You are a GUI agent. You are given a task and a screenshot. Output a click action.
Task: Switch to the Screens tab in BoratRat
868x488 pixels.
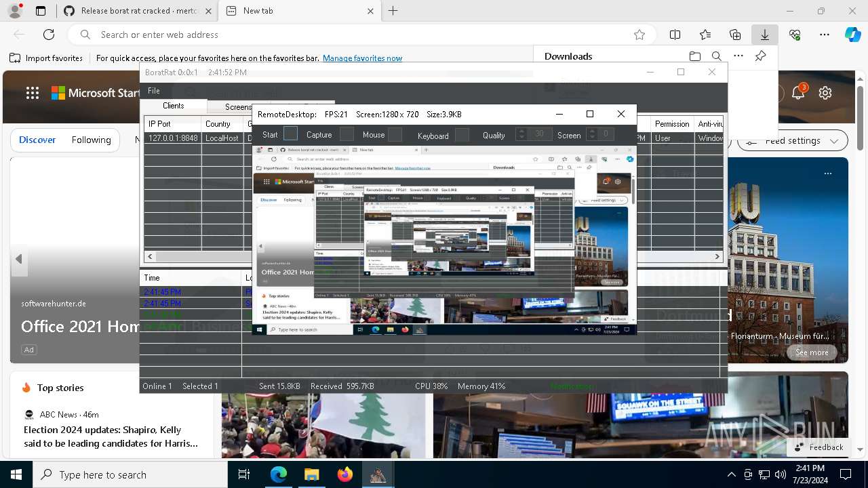238,106
